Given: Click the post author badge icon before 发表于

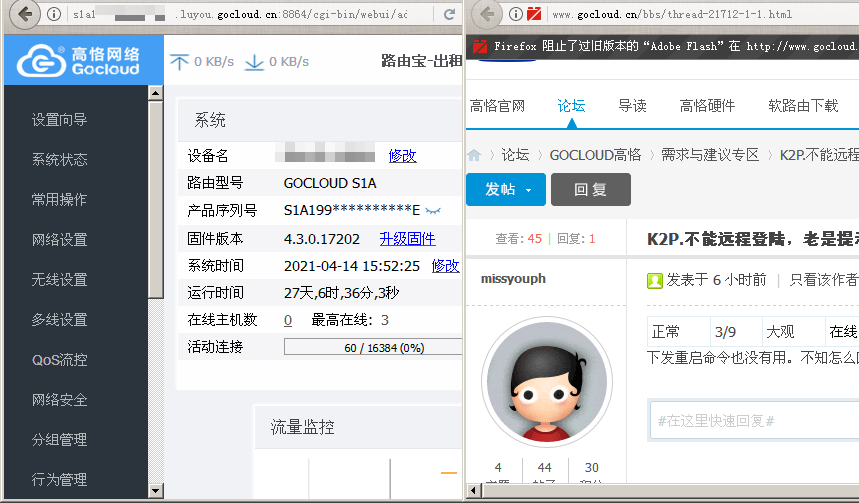Looking at the screenshot, I should (655, 281).
